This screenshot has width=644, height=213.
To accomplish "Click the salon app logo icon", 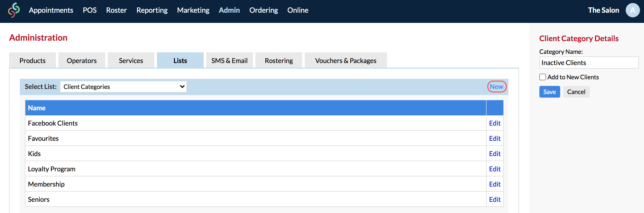I will (x=14, y=10).
